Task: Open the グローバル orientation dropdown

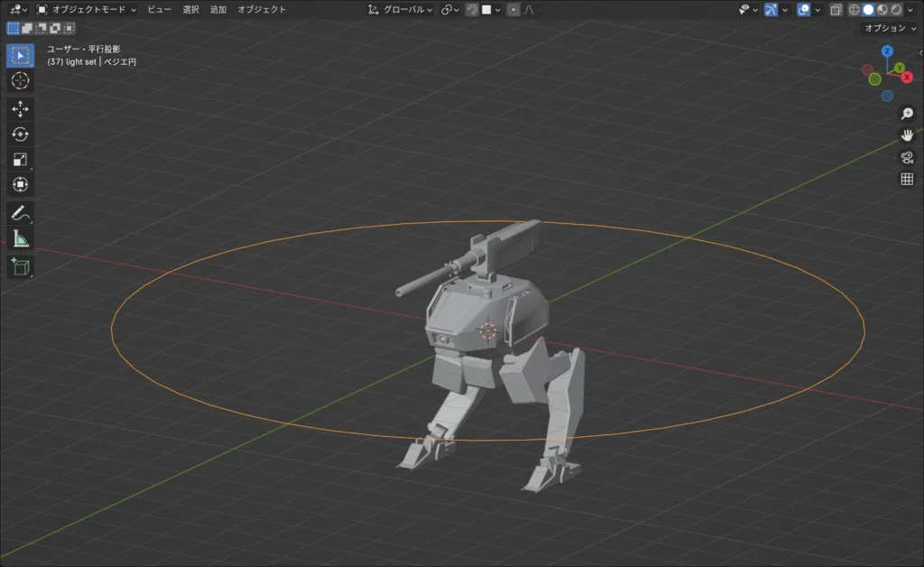Action: point(401,10)
